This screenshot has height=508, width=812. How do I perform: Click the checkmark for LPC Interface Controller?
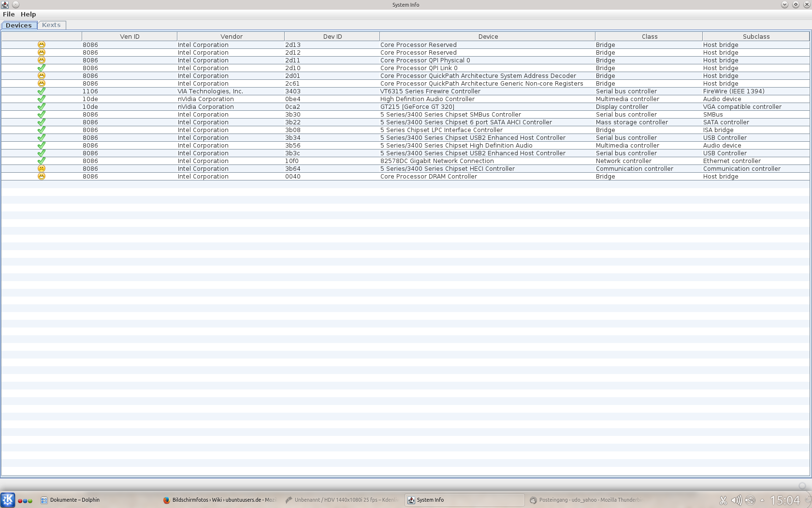42,130
